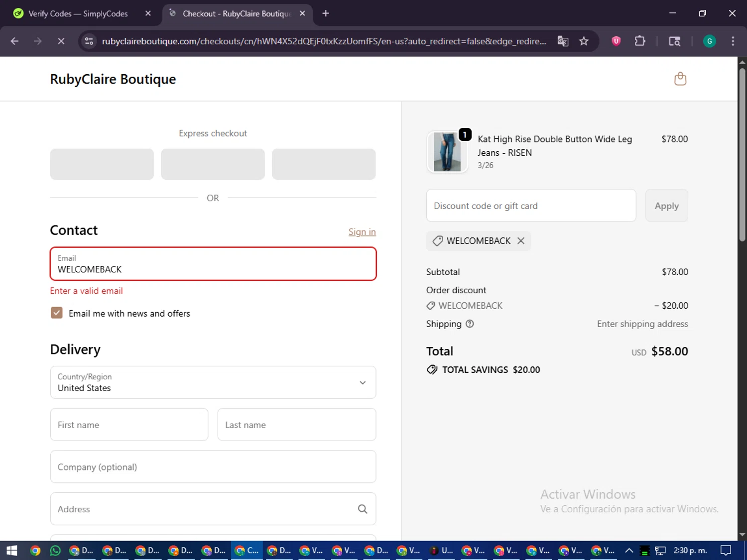Click the Last name field

point(297,425)
